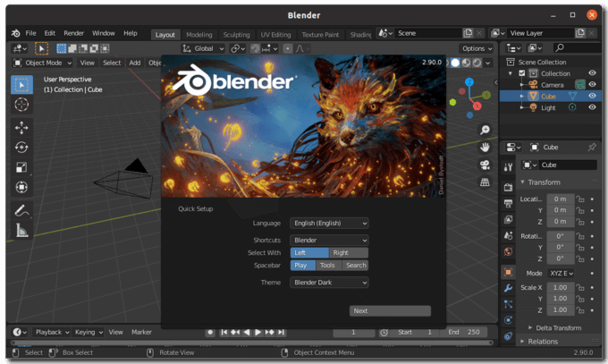Click the outliner search magnifier icon
Viewport: 608px width, 364px height.
coord(559,48)
